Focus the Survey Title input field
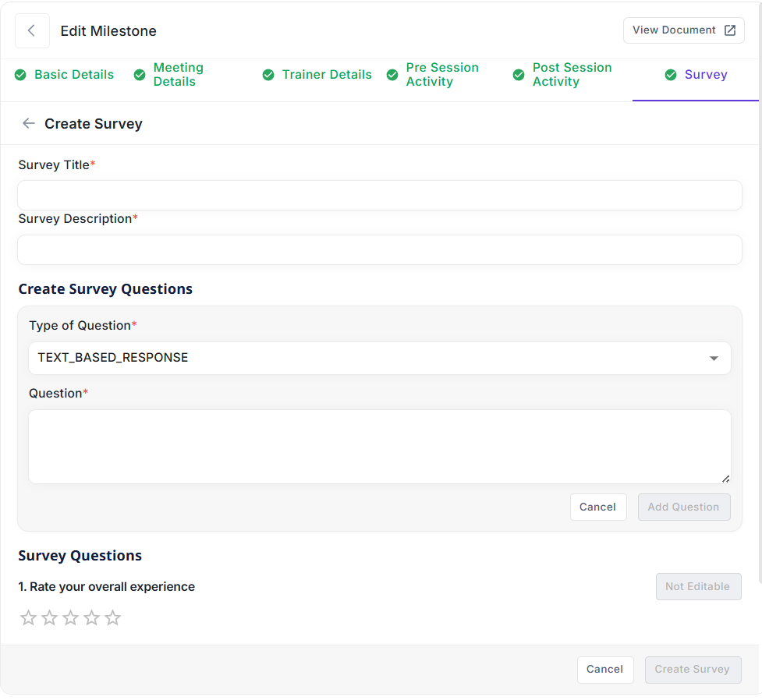This screenshot has height=700, width=762. (379, 195)
